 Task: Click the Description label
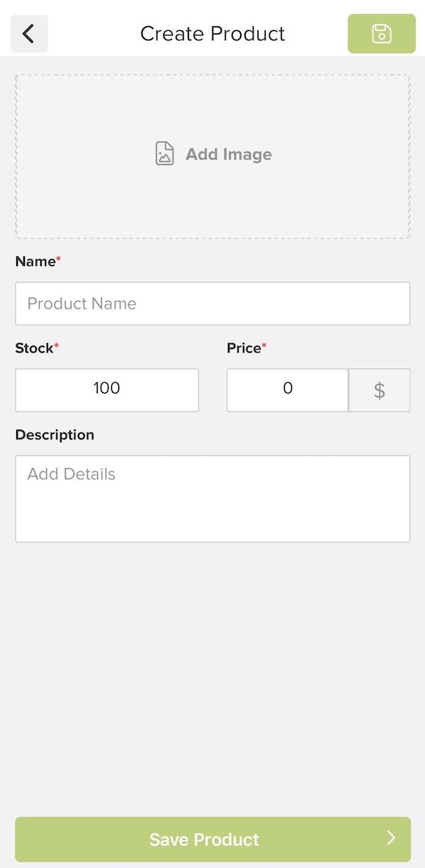(x=55, y=435)
